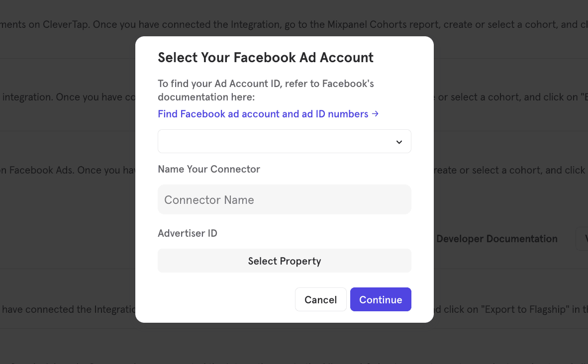Click Find Facebook ad account and ad ID numbers
The width and height of the screenshot is (588, 364).
click(x=262, y=114)
